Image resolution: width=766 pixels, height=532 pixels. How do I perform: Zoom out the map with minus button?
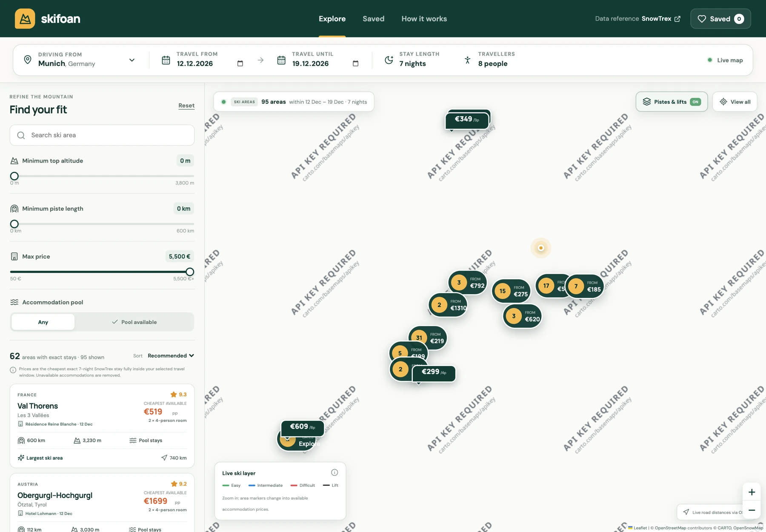point(752,510)
